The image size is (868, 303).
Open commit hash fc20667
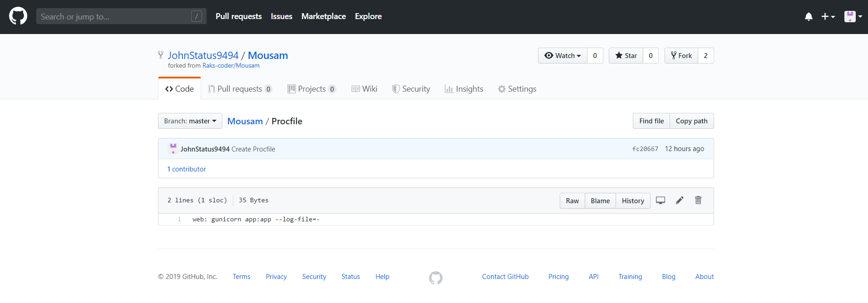tap(645, 149)
